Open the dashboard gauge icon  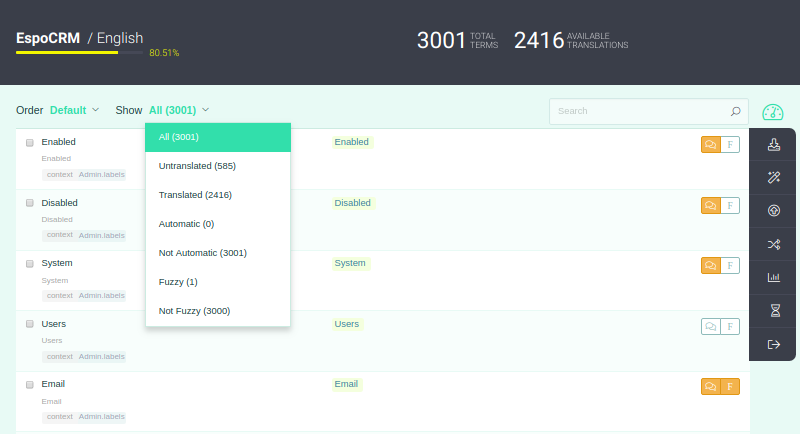pos(772,112)
